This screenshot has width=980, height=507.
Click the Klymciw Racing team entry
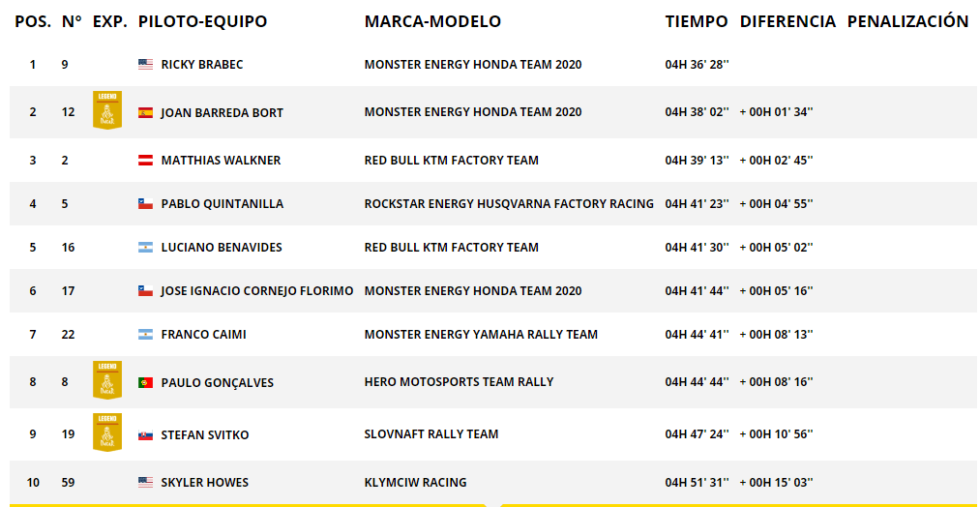tap(416, 483)
